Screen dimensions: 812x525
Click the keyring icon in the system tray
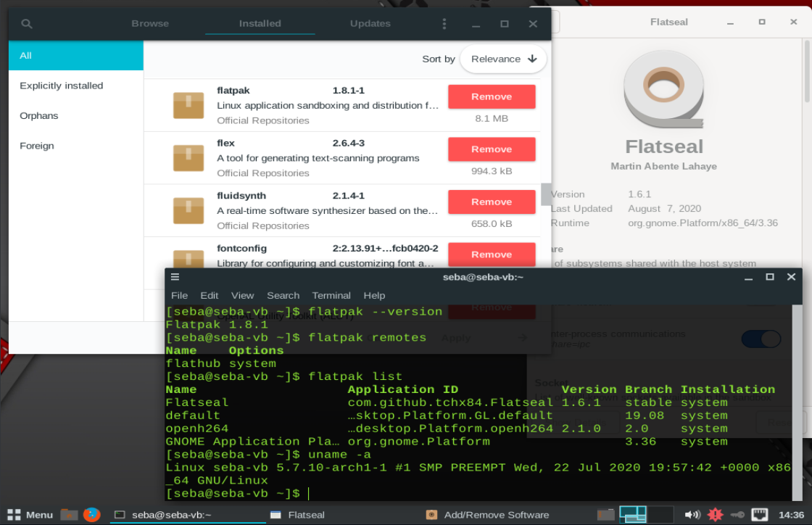click(738, 515)
